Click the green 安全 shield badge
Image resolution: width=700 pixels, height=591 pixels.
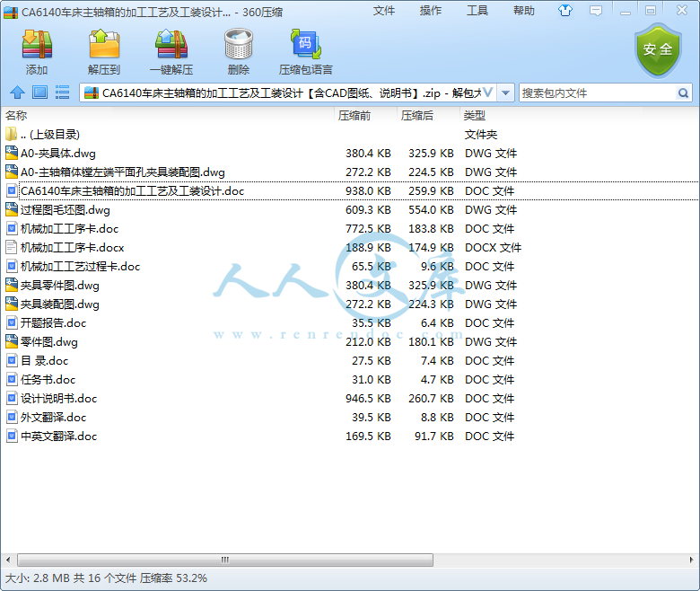(x=658, y=50)
